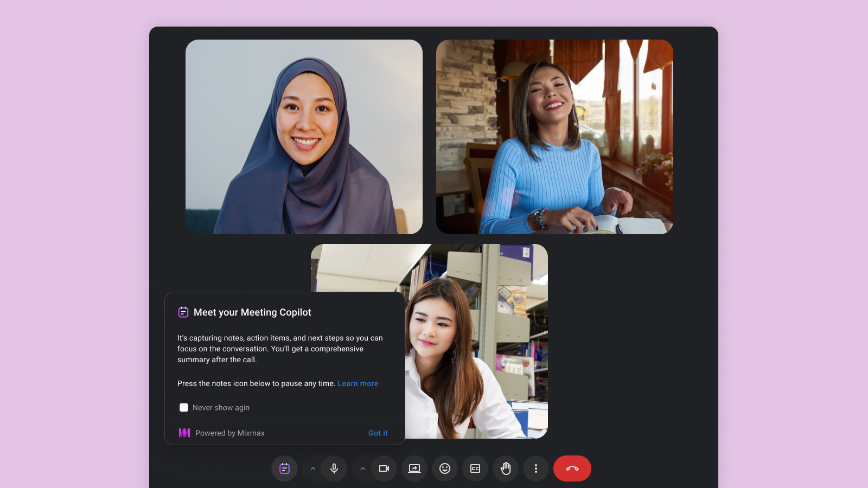Click the 'Powered by Mixmax' label

coord(230,433)
